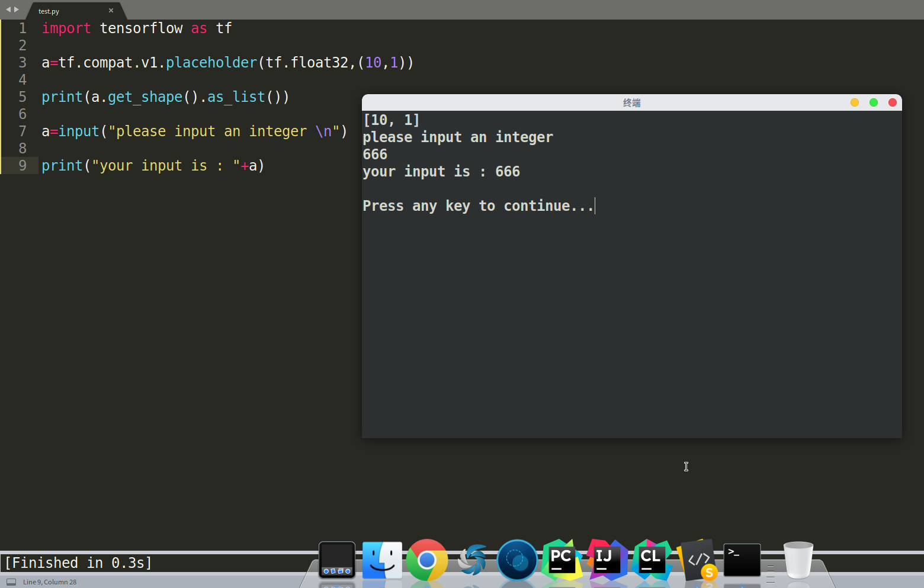Open the blue swirl app in dock
The width and height of the screenshot is (924, 588).
coord(472,560)
